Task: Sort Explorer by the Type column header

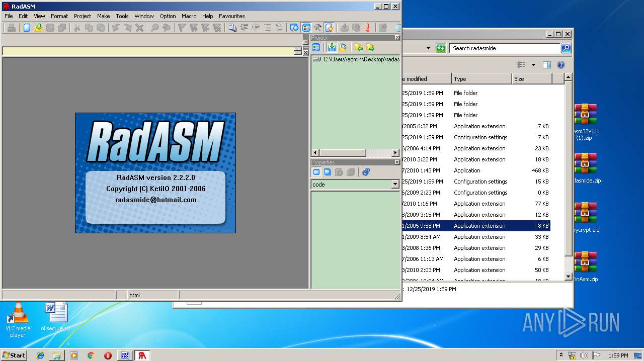Action: point(481,79)
